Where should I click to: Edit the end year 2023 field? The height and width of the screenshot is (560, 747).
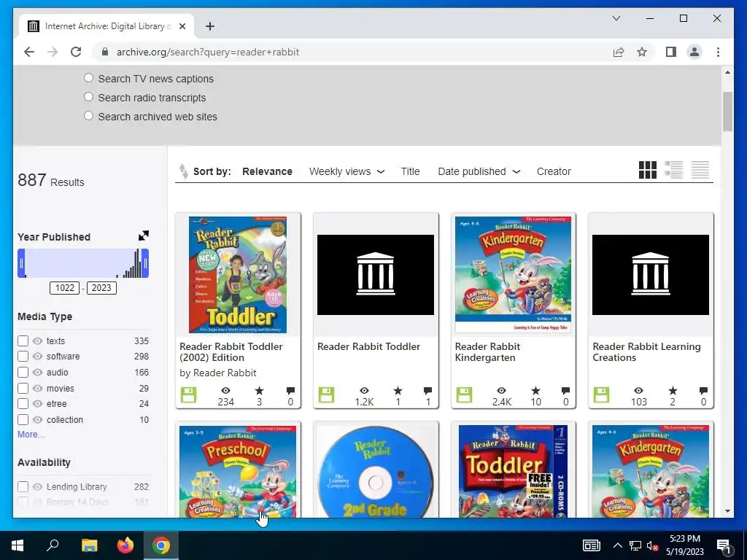coord(101,287)
